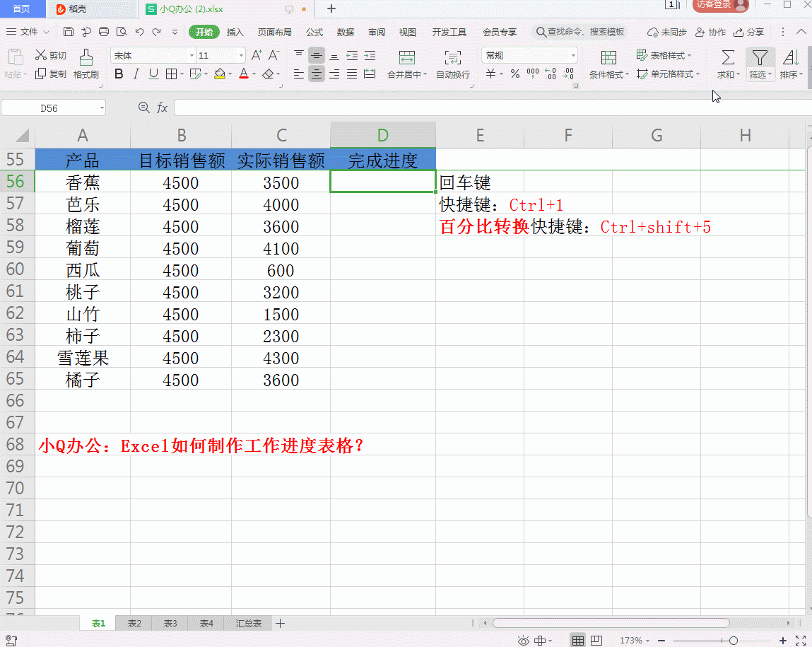Click the Justify alignment icon
Image resolution: width=812 pixels, height=647 pixels.
point(352,74)
